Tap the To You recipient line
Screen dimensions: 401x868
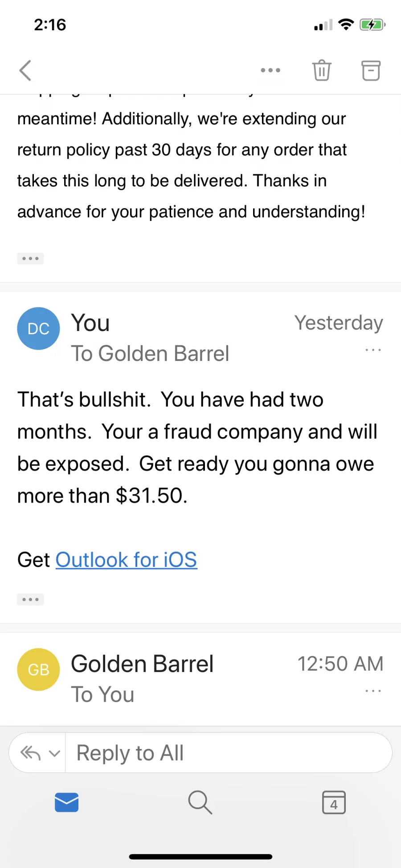point(102,694)
